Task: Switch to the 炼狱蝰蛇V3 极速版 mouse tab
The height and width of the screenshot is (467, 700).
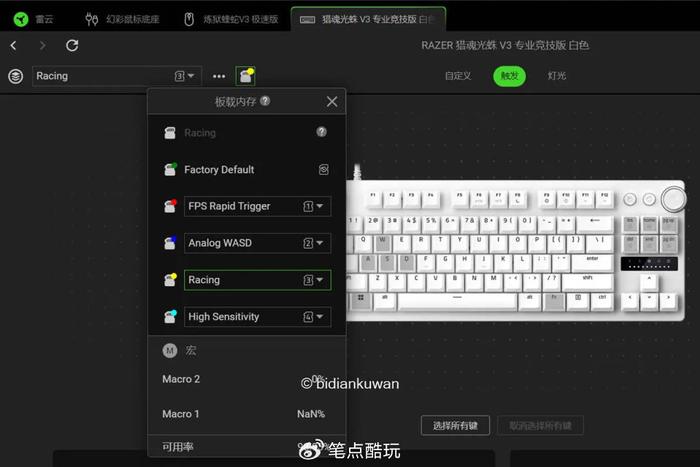Action: [231, 19]
